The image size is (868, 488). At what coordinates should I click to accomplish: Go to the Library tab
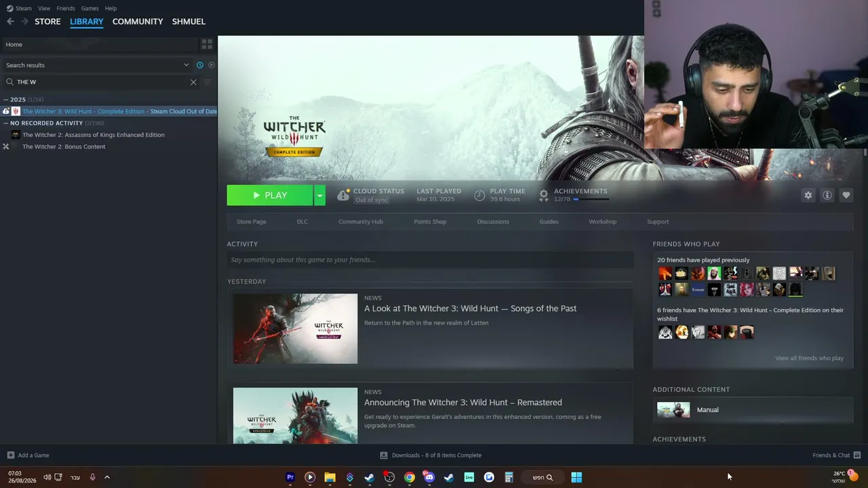(x=87, y=22)
